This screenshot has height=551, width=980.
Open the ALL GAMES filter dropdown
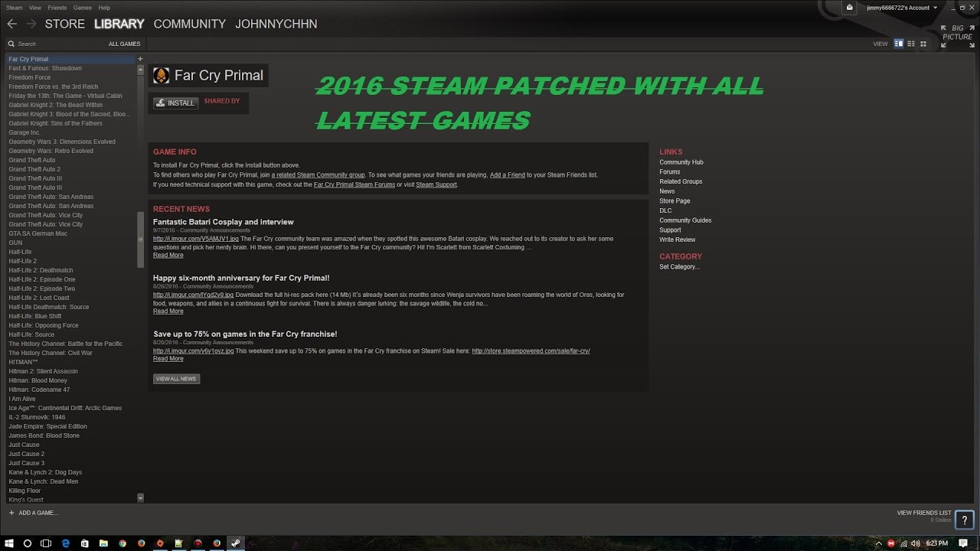pyautogui.click(x=124, y=44)
